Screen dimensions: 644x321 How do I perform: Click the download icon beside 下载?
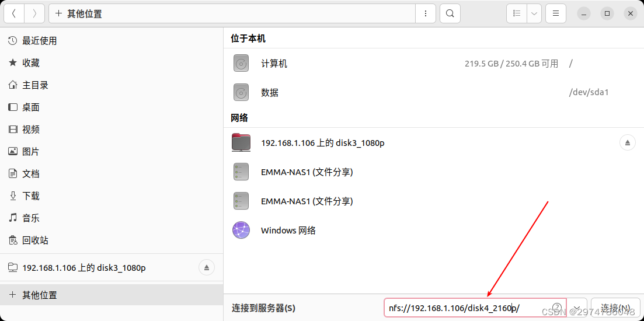click(13, 196)
